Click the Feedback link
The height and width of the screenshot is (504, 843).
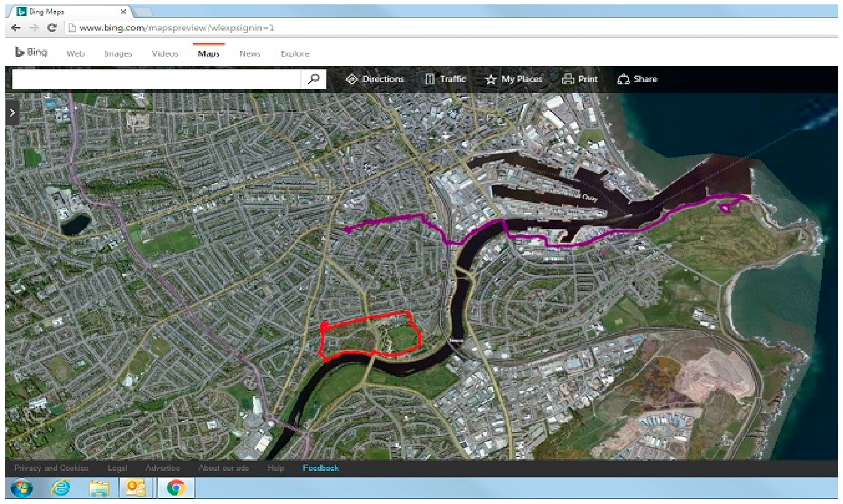coord(320,468)
